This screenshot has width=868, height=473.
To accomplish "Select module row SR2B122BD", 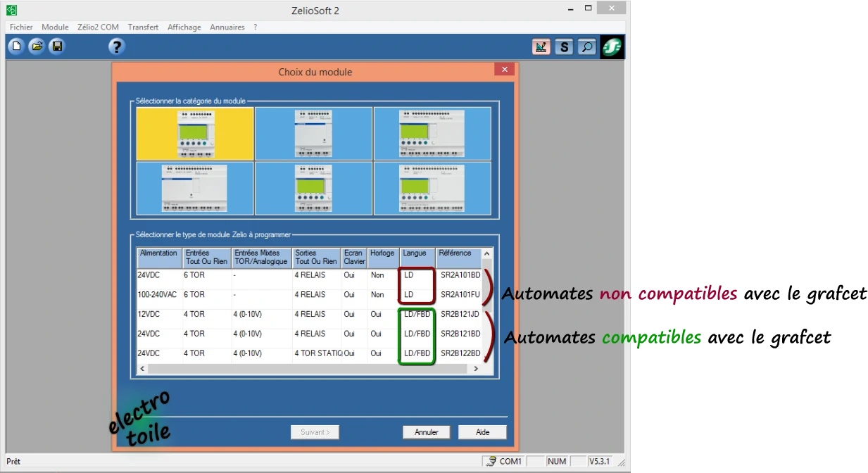I will 310,353.
